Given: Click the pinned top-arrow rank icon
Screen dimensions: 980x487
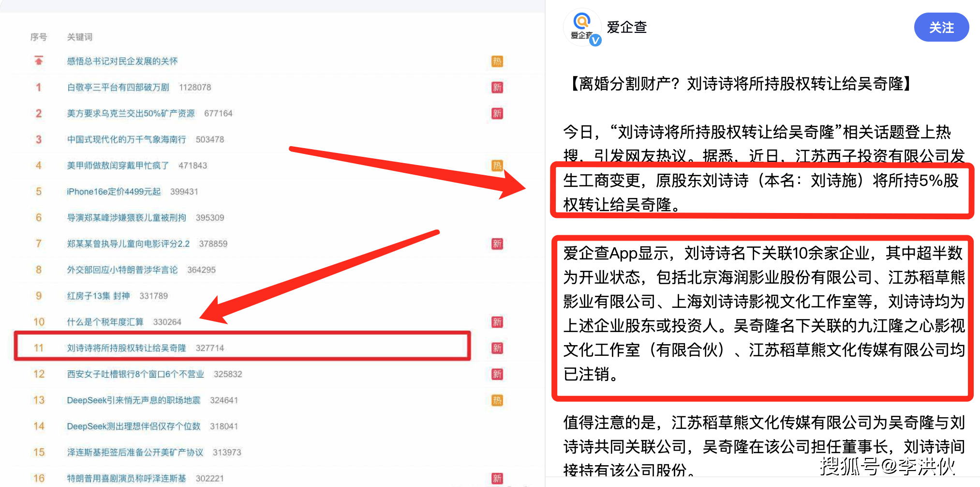Looking at the screenshot, I should click(39, 61).
